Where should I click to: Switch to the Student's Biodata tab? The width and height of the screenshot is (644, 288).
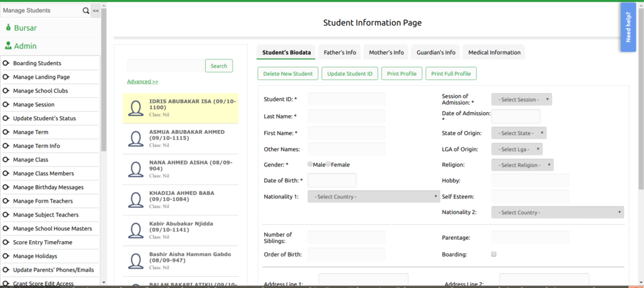click(286, 52)
